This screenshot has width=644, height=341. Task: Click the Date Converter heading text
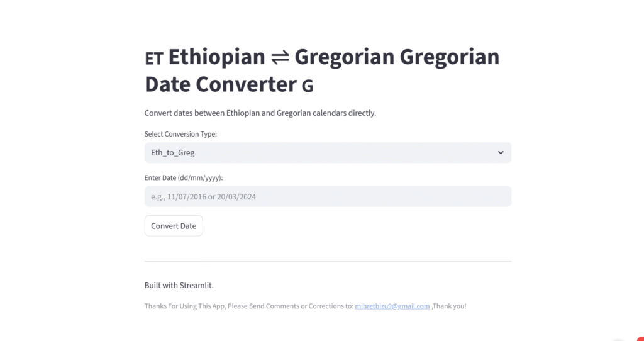tap(220, 84)
